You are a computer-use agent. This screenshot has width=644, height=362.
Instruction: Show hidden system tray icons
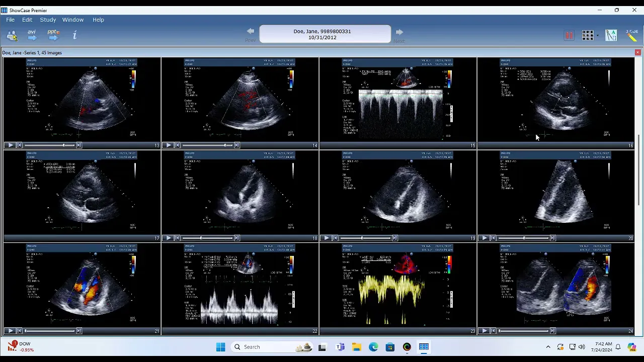[x=548, y=347]
